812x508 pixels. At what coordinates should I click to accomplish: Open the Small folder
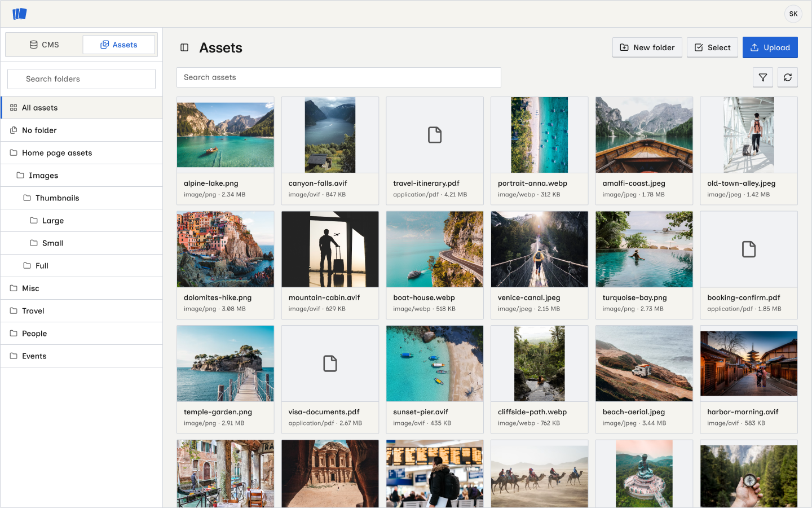click(82, 243)
